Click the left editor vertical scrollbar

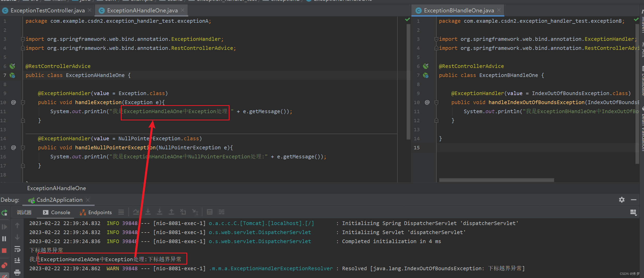408,82
